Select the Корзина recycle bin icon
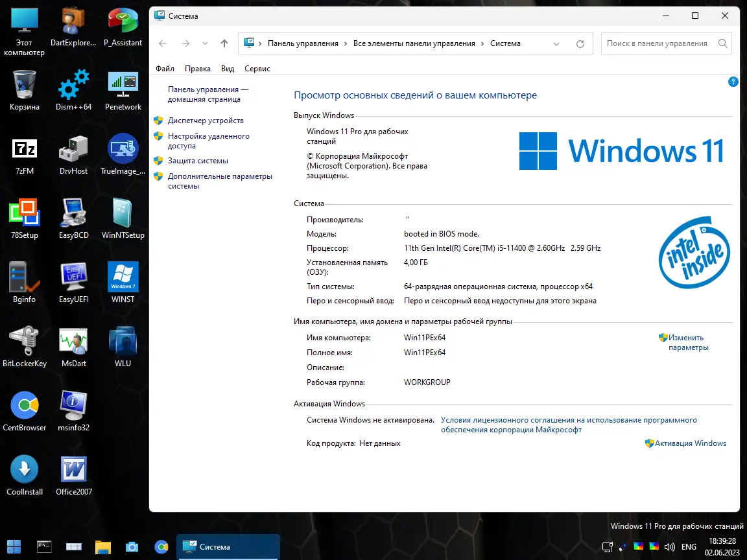The height and width of the screenshot is (560, 747). (24, 91)
